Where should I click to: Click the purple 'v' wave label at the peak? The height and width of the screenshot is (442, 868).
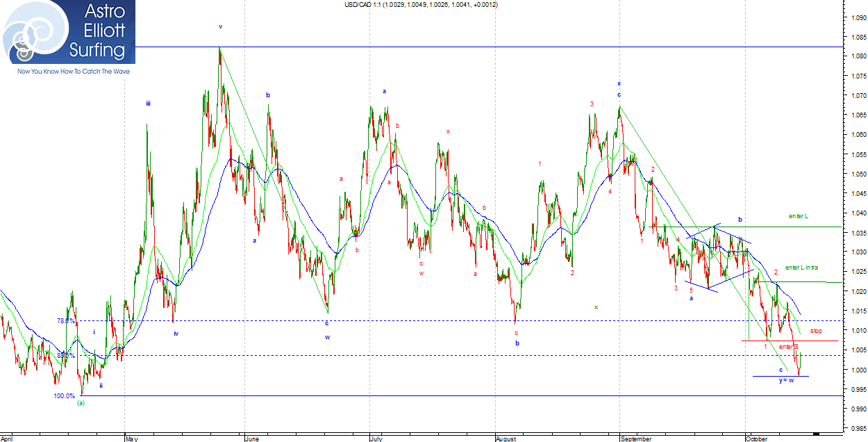[220, 26]
